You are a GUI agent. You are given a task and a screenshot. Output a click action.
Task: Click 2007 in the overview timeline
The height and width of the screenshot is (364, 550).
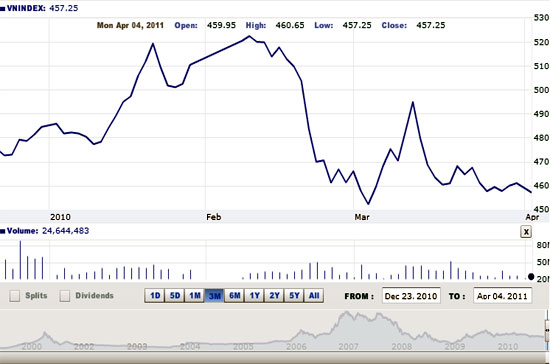[x=348, y=346]
